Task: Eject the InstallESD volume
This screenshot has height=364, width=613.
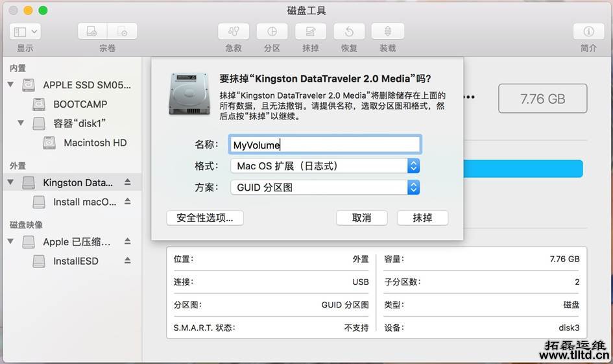Action: [x=127, y=260]
